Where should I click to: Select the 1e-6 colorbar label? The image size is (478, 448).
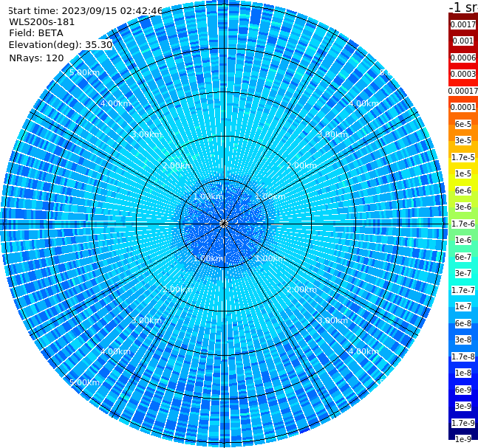pos(463,240)
